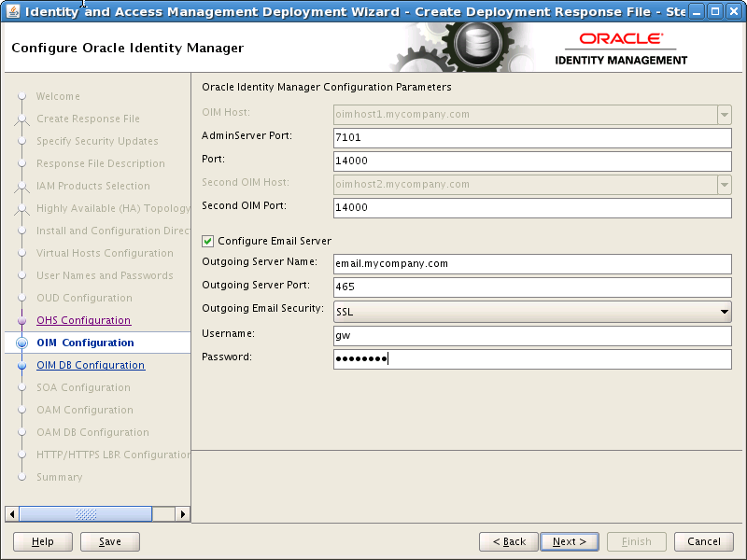Open the OHS Configuration step link
The height and width of the screenshot is (560, 747).
coord(84,320)
